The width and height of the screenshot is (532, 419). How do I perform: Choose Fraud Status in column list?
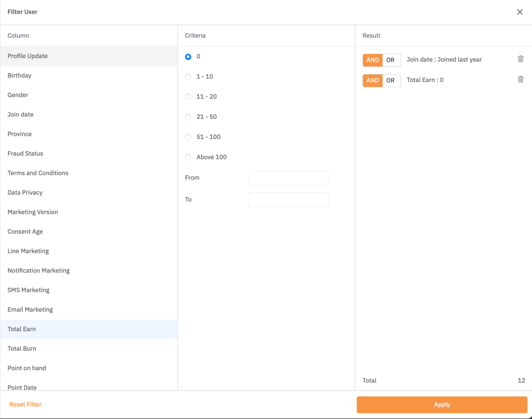(25, 154)
